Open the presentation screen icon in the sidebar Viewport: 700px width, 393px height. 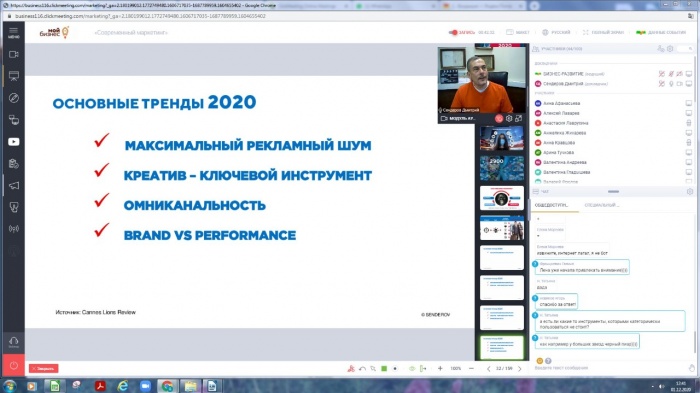click(13, 76)
